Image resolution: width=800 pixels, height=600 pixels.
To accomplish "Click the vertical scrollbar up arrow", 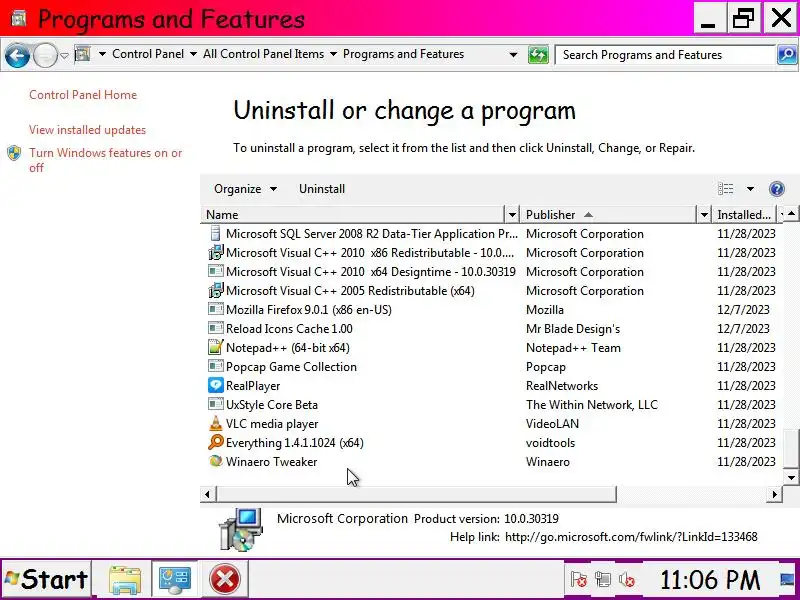I will pos(791,213).
